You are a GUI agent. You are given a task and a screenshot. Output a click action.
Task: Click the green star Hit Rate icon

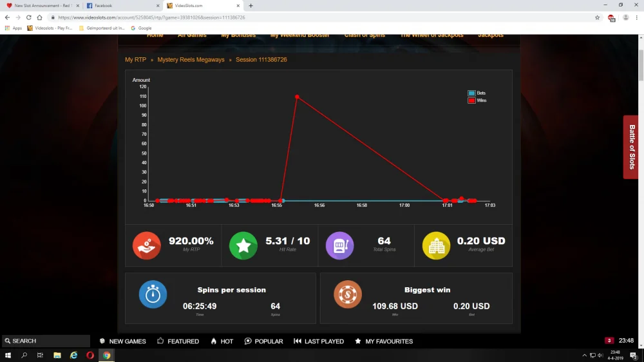click(243, 245)
